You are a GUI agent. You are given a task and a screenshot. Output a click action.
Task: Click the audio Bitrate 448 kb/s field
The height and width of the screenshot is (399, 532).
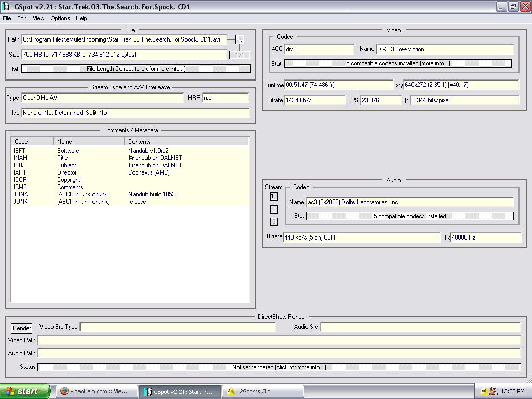pyautogui.click(x=362, y=237)
